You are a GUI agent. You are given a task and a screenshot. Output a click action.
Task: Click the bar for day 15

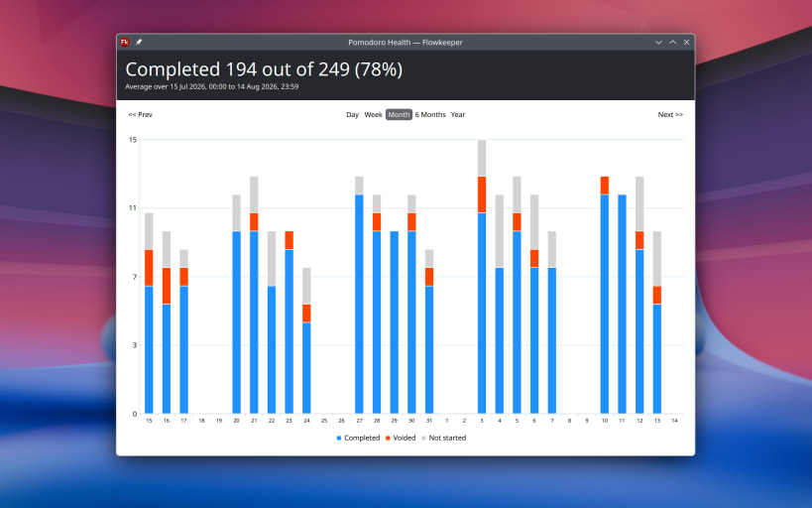[149, 314]
